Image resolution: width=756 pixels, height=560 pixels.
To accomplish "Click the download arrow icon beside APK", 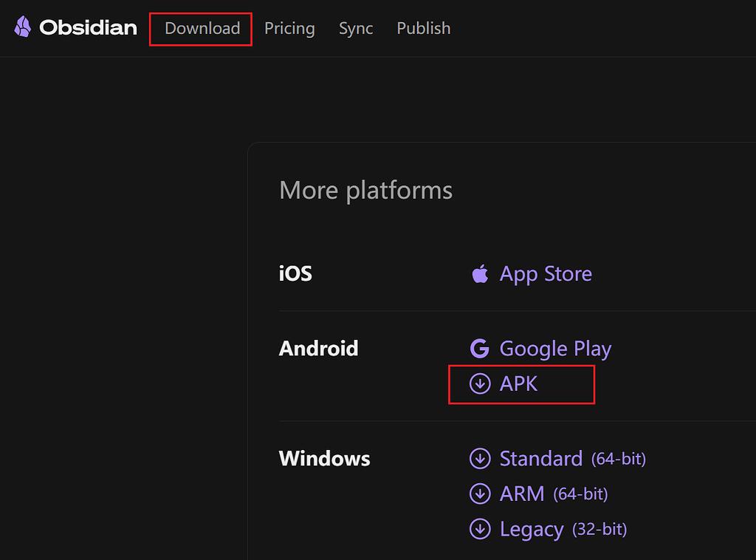I will tap(480, 383).
